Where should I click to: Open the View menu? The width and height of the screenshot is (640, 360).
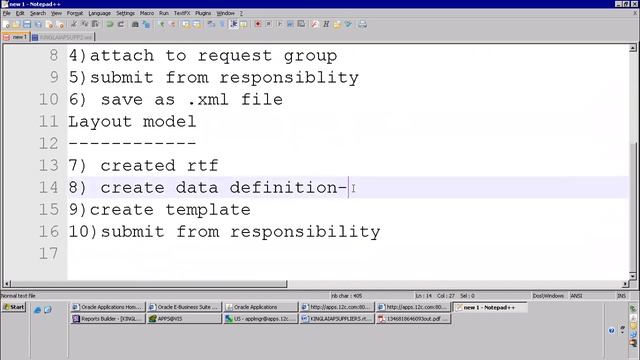point(56,13)
